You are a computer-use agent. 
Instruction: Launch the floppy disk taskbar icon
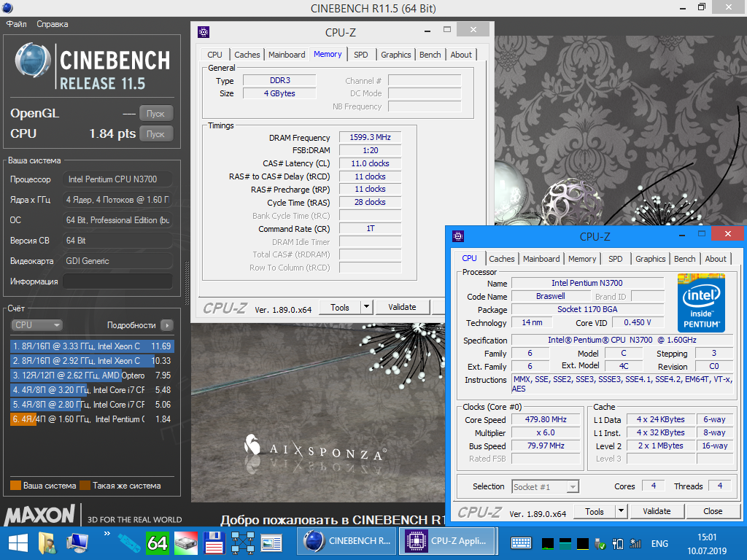point(214,542)
